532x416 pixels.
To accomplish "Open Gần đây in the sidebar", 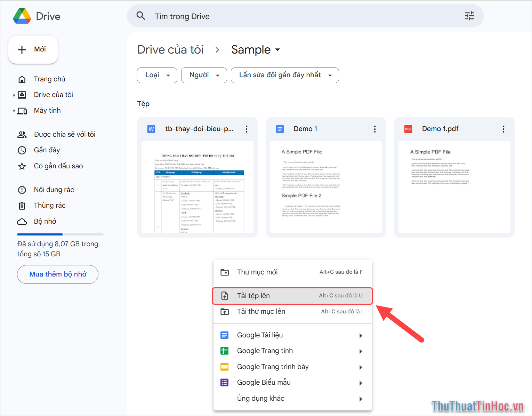I will [x=47, y=150].
